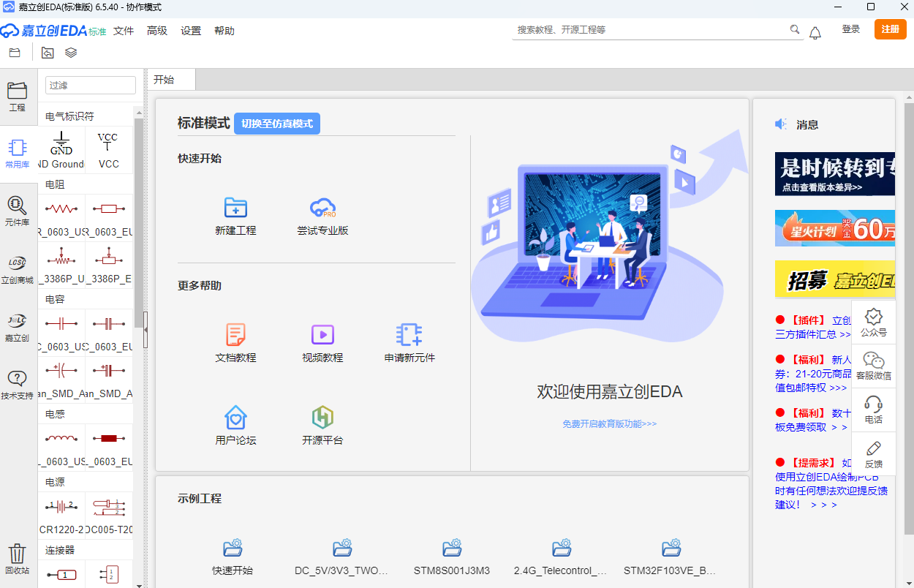Open the 视频教程 video tutorials

pos(322,344)
